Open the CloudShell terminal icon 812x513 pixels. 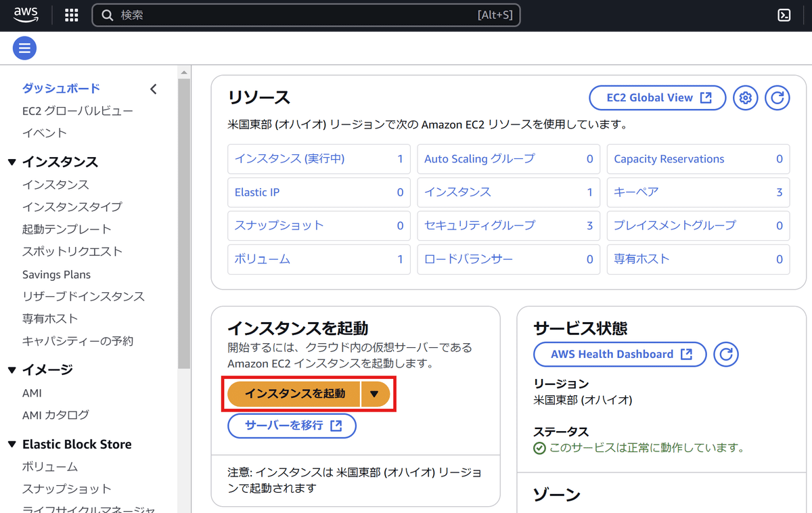tap(784, 15)
